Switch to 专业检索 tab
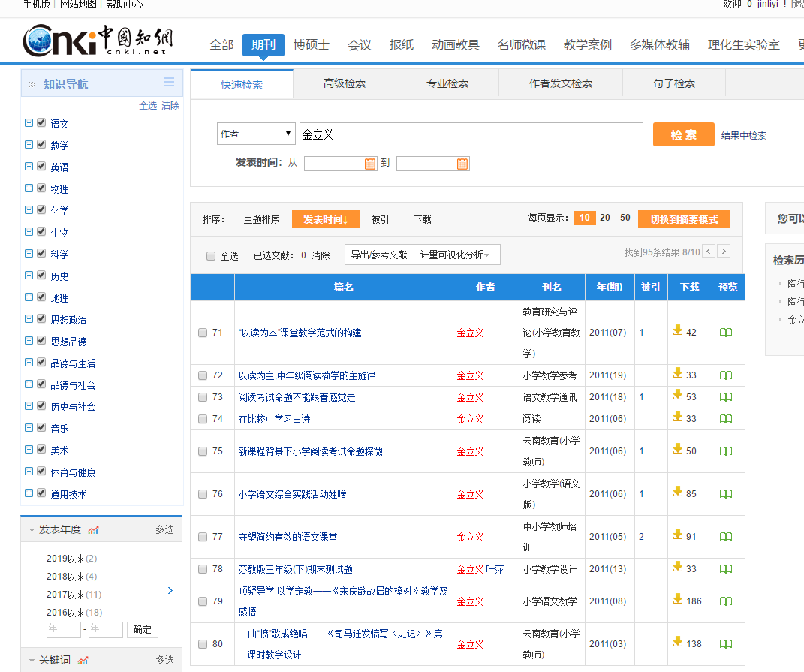Viewport: 804px width, 672px height. (x=447, y=83)
